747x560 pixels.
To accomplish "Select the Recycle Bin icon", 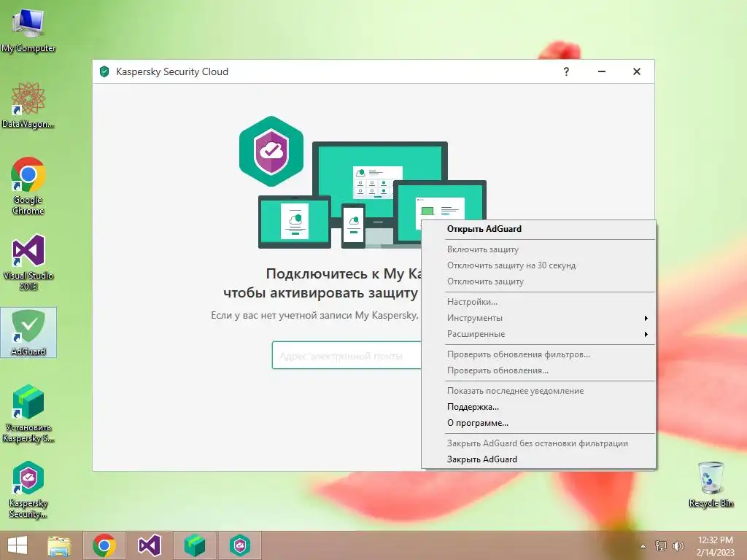I will click(x=711, y=484).
